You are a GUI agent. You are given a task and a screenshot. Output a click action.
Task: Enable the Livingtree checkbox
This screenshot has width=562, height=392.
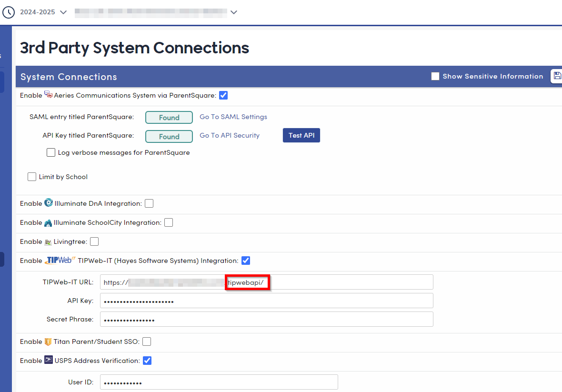pos(94,241)
